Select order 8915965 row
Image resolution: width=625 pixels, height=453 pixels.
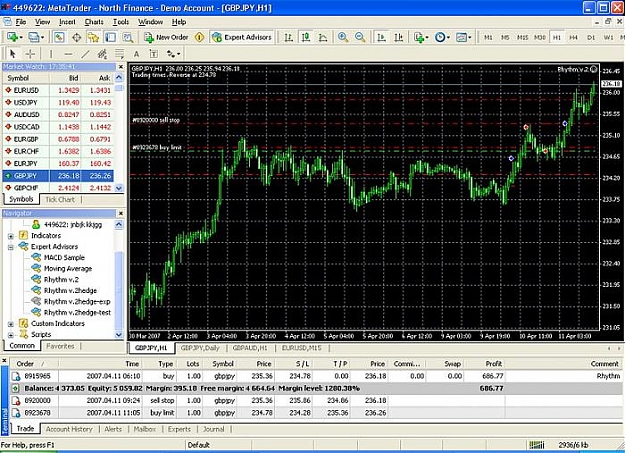[x=316, y=376]
